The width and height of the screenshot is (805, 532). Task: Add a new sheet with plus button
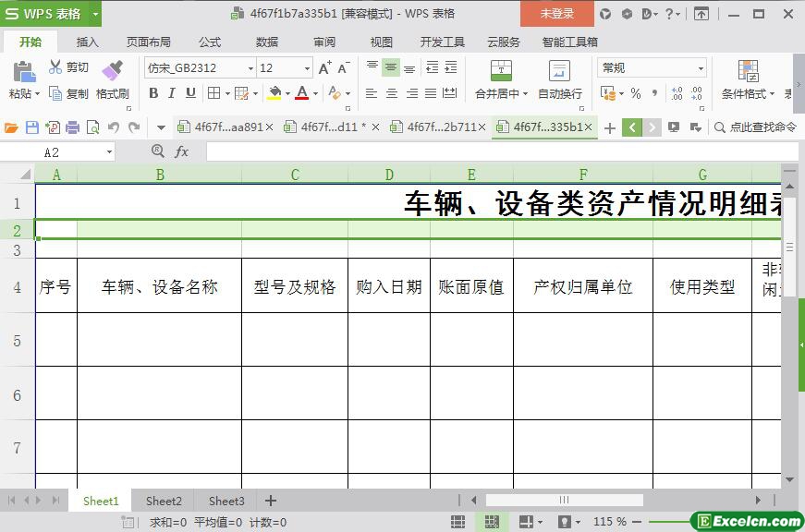coord(271,501)
